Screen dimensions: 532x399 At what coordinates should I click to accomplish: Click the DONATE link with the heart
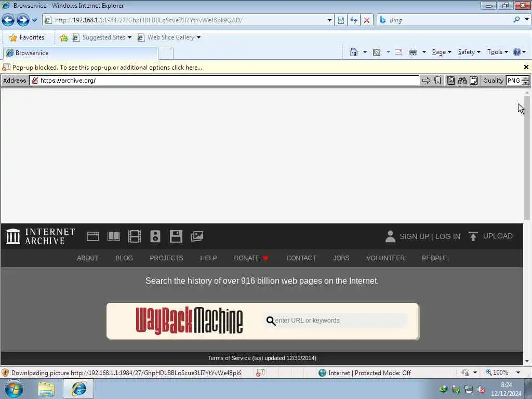point(251,258)
